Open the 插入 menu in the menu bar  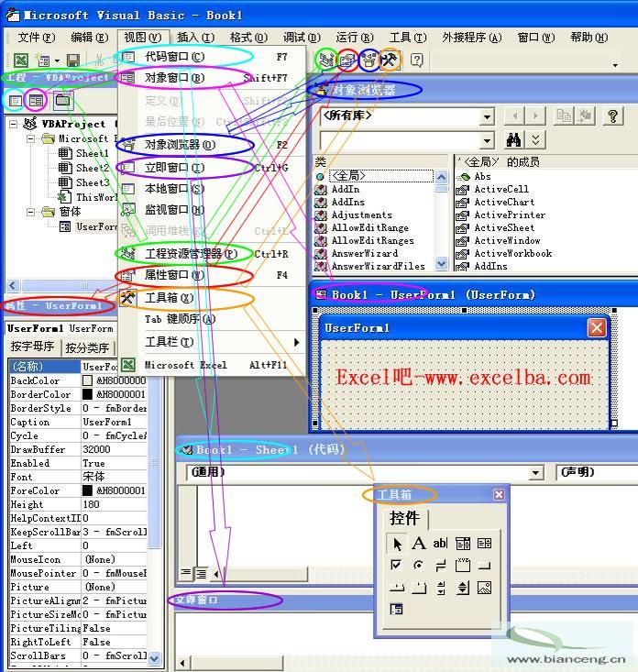click(x=194, y=38)
